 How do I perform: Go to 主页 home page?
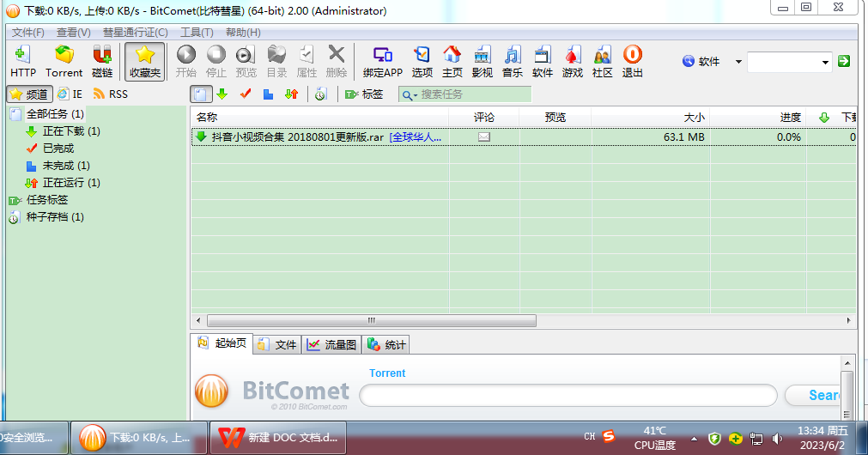coord(452,62)
